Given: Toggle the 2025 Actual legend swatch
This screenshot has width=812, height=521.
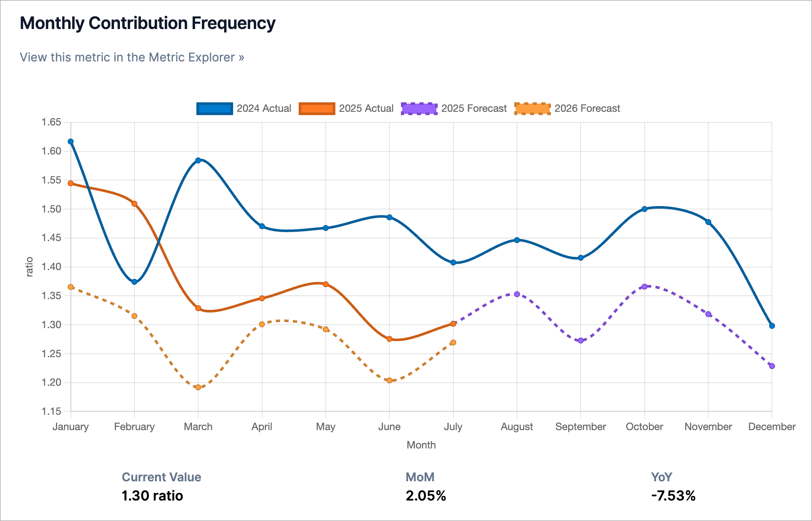Looking at the screenshot, I should [x=317, y=108].
